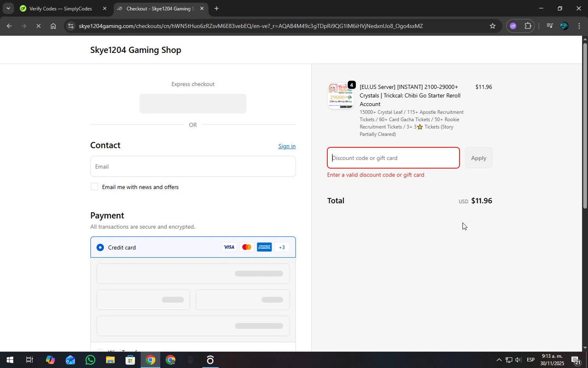Open network icon in tray
Screen dimensions: 588x368
pyautogui.click(x=508, y=360)
